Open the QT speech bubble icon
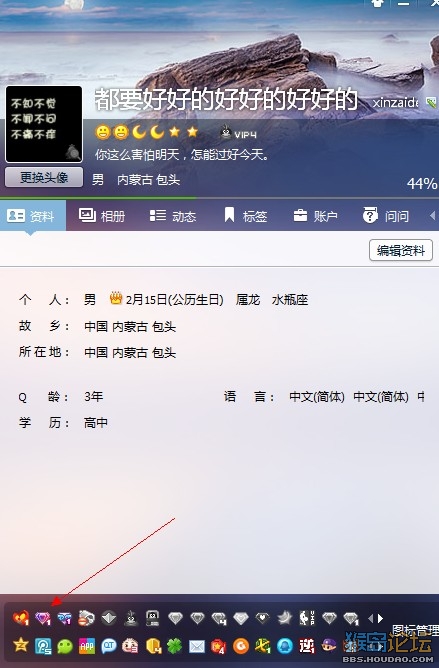This screenshot has height=668, width=439. point(109,646)
